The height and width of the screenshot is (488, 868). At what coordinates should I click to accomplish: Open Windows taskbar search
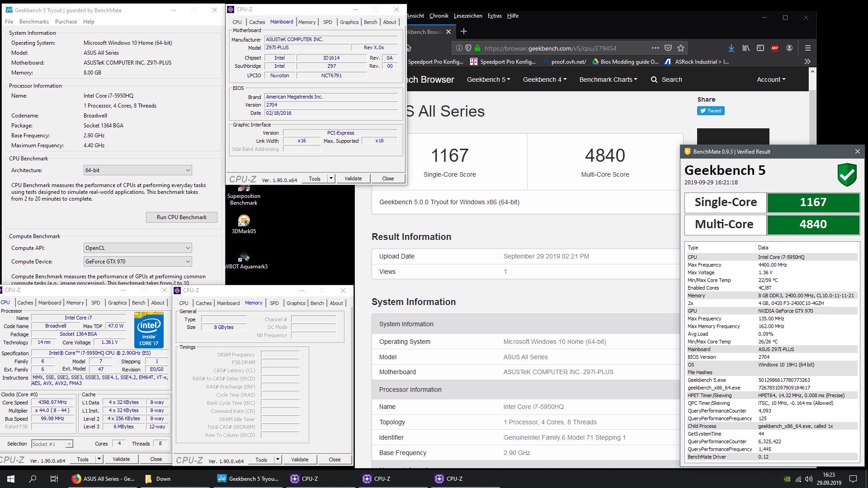click(x=33, y=479)
